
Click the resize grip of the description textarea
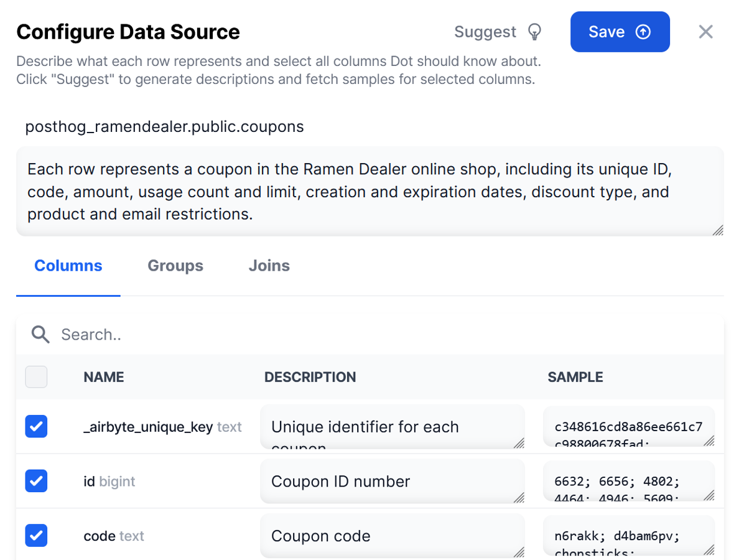coord(718,230)
